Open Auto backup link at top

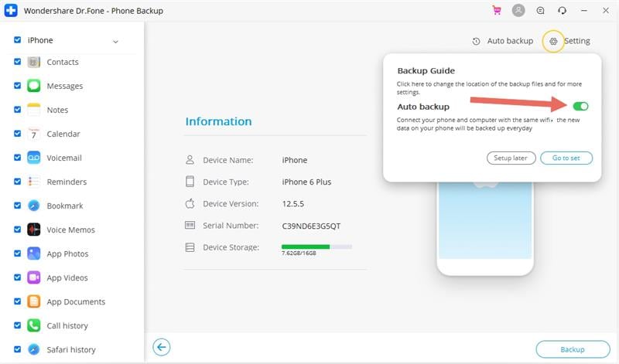pos(510,41)
